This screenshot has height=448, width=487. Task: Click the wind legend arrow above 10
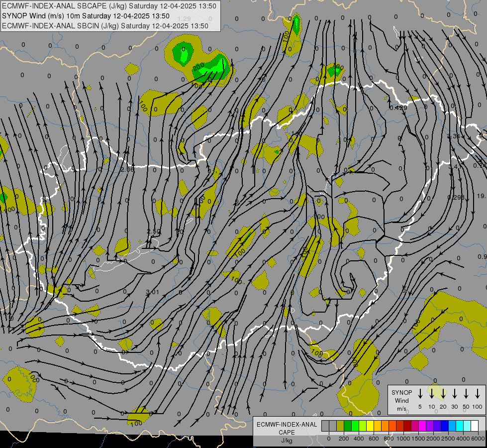(x=431, y=393)
